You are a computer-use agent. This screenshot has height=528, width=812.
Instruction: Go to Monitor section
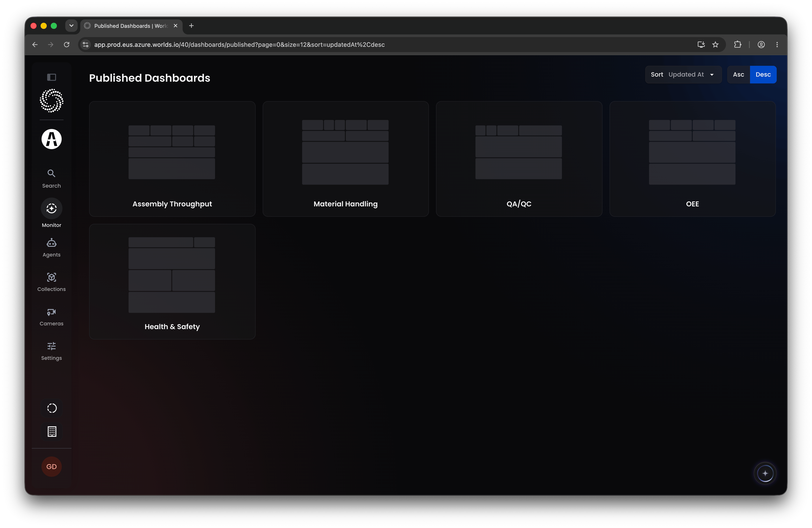click(52, 213)
